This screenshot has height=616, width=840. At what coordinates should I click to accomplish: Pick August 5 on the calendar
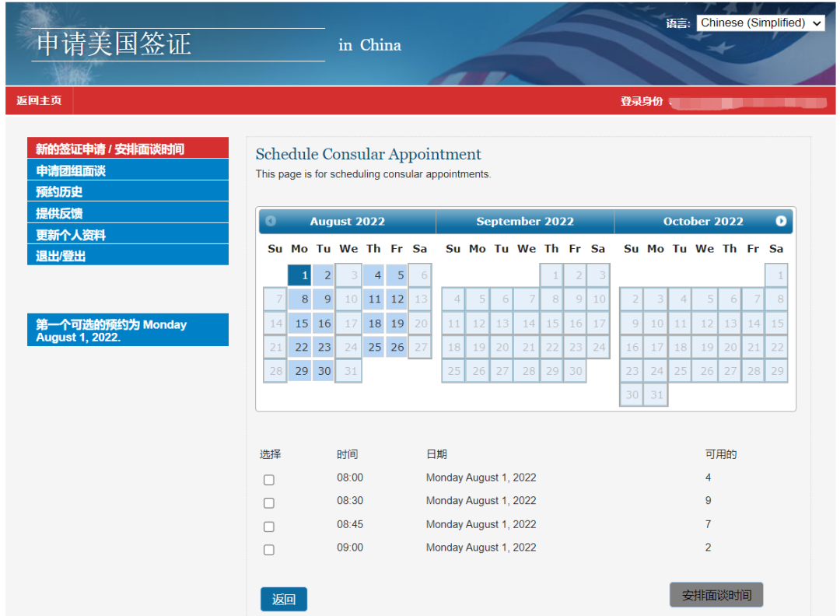(x=397, y=275)
